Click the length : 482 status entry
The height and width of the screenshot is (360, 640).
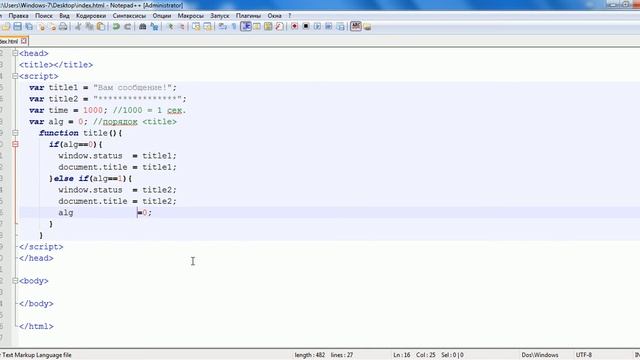310,355
